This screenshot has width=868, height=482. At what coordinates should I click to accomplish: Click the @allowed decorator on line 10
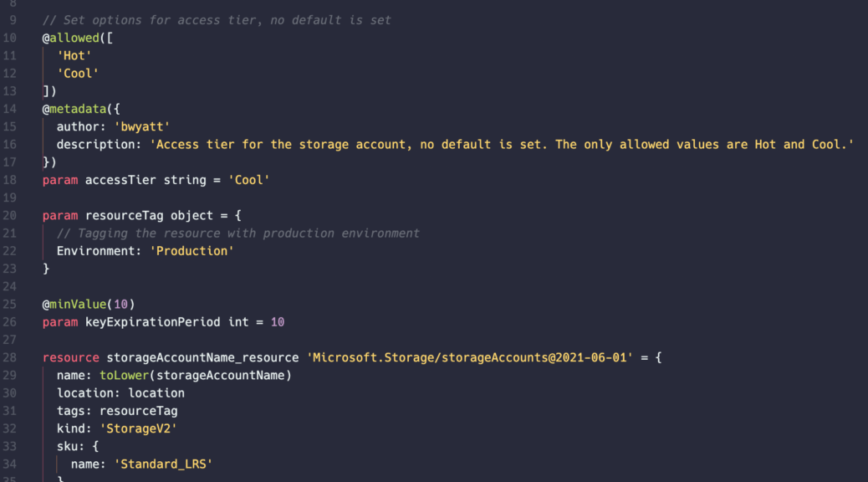click(x=70, y=38)
